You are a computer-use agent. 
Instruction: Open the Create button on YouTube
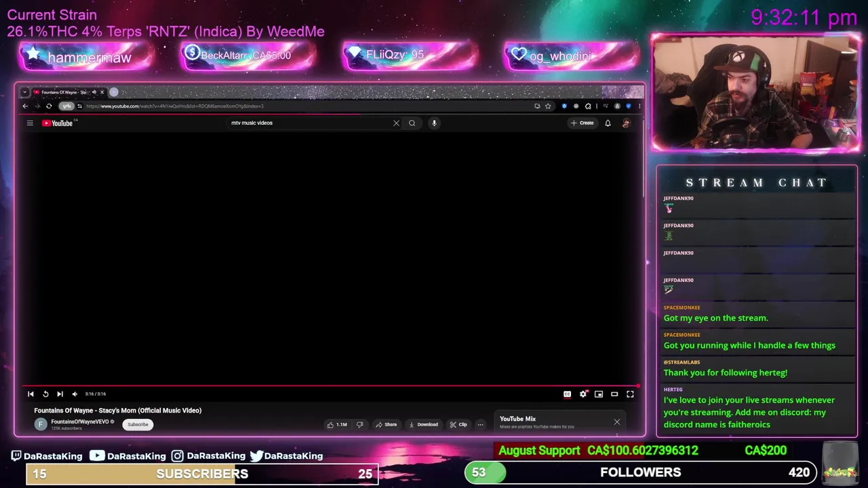pos(583,123)
